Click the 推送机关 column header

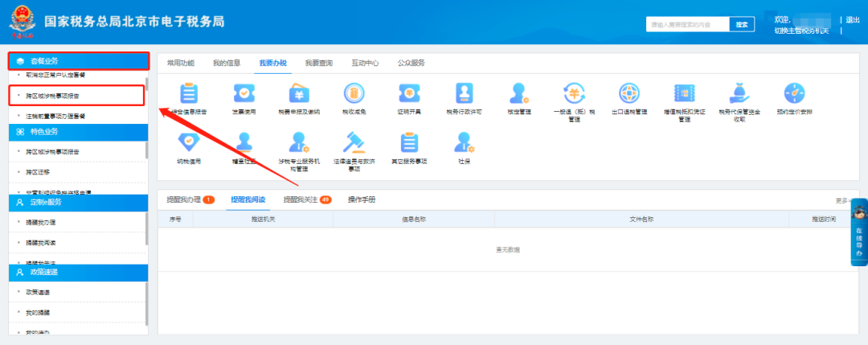(263, 220)
